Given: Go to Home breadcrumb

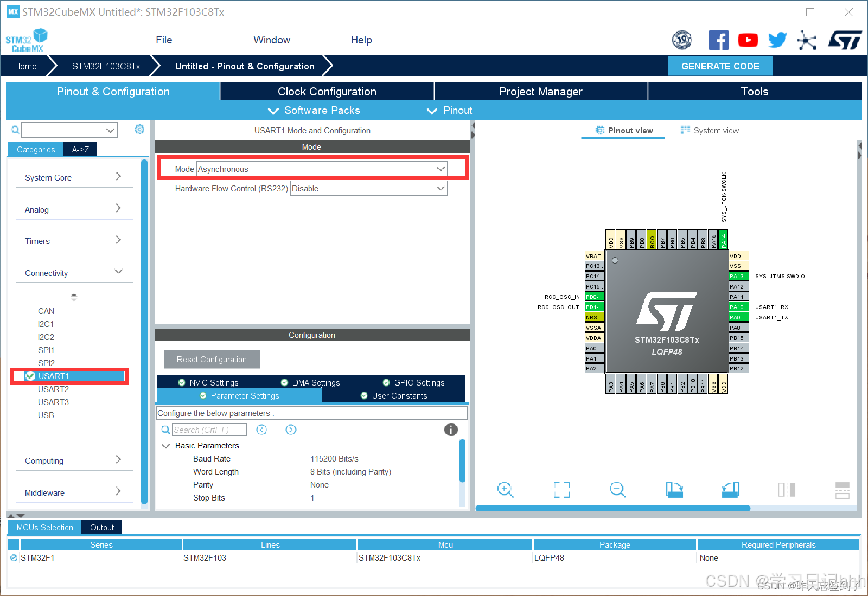Looking at the screenshot, I should 25,66.
